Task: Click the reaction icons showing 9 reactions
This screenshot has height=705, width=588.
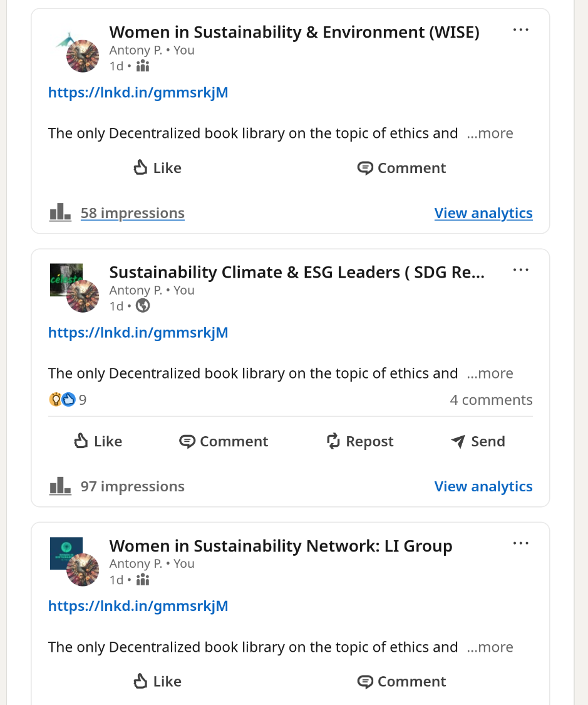Action: [x=63, y=400]
